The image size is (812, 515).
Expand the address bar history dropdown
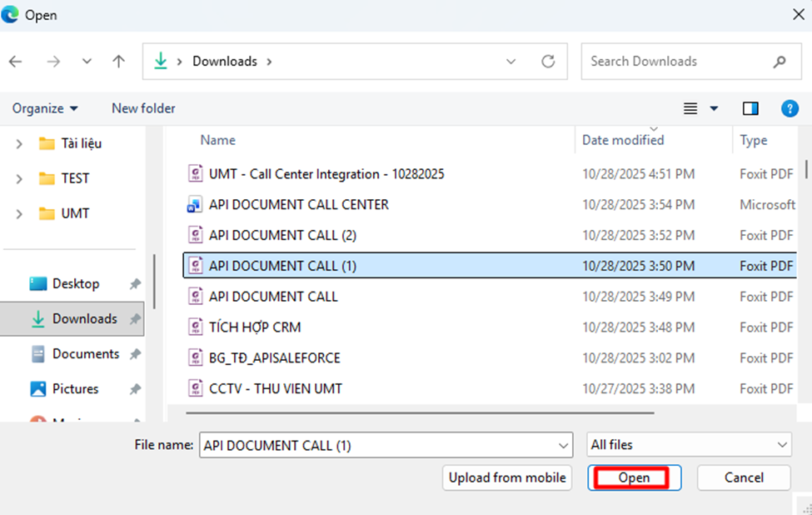[x=511, y=62]
